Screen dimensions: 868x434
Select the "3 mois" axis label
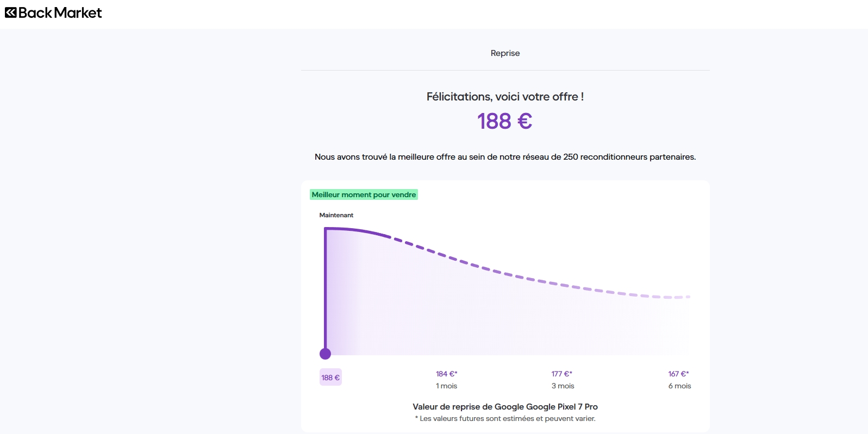pyautogui.click(x=563, y=386)
